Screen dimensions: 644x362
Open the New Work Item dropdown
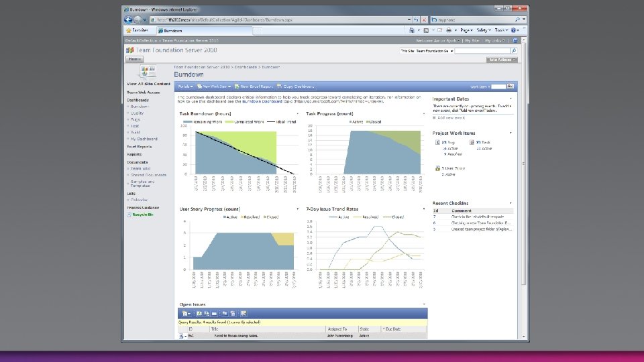214,86
